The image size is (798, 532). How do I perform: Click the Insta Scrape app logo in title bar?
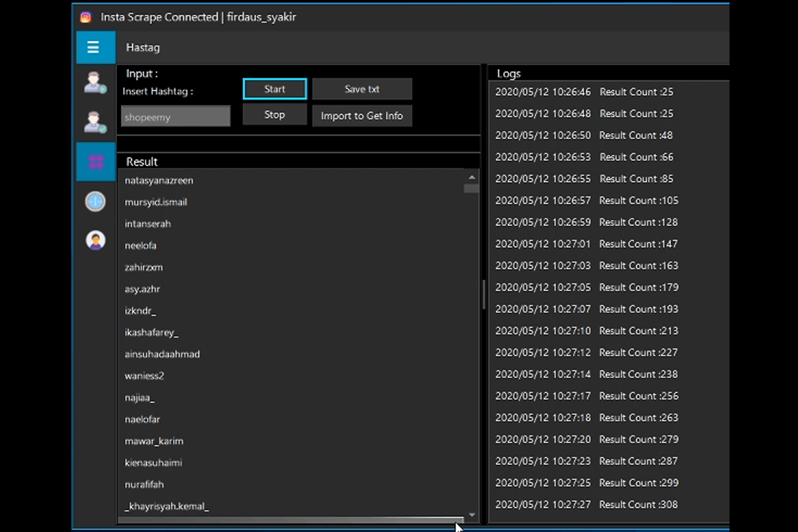(x=85, y=17)
